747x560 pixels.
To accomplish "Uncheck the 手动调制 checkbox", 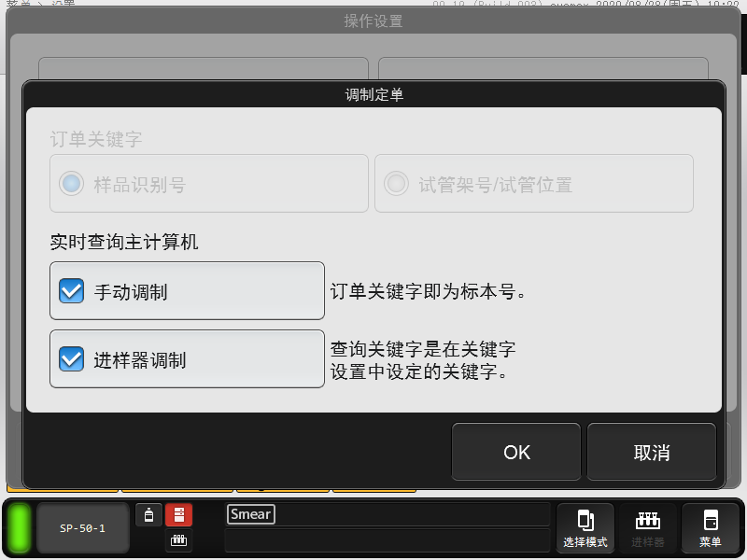I will tap(72, 291).
